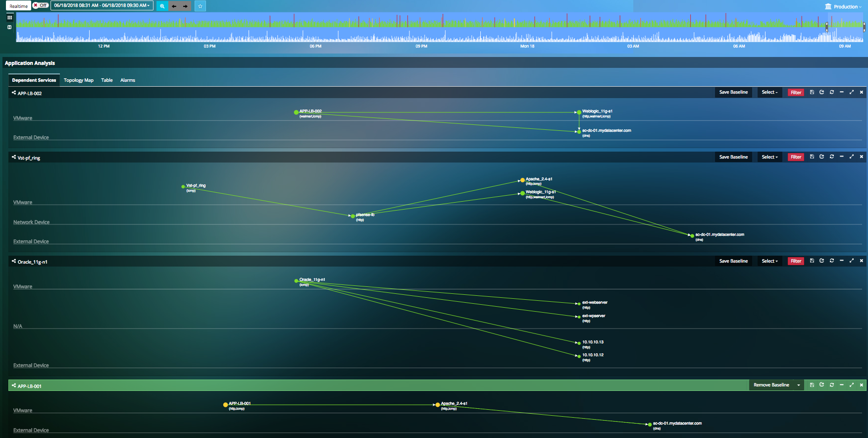
Task: Click the share icon beside Oracle_11g-n1 title
Action: click(14, 261)
